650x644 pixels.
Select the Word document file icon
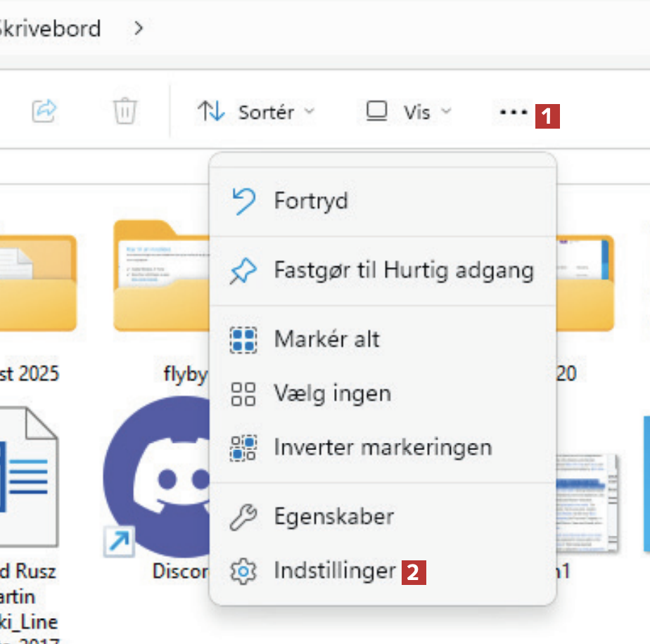coord(28,478)
